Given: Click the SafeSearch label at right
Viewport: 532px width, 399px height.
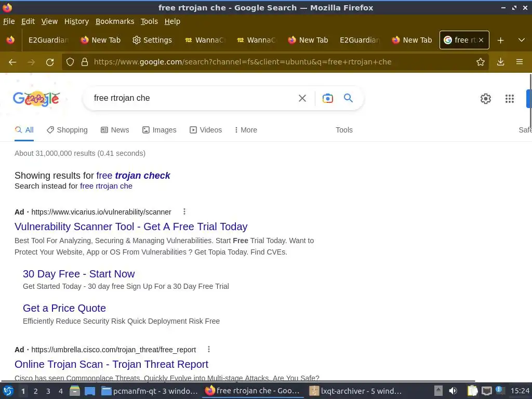Looking at the screenshot, I should click(x=525, y=130).
